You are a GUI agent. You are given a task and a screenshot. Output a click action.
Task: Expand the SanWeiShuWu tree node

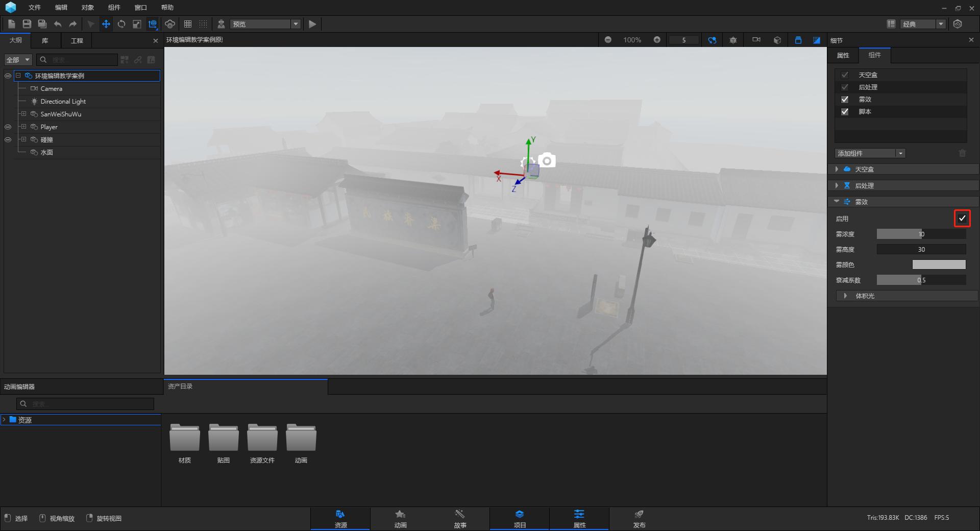23,114
